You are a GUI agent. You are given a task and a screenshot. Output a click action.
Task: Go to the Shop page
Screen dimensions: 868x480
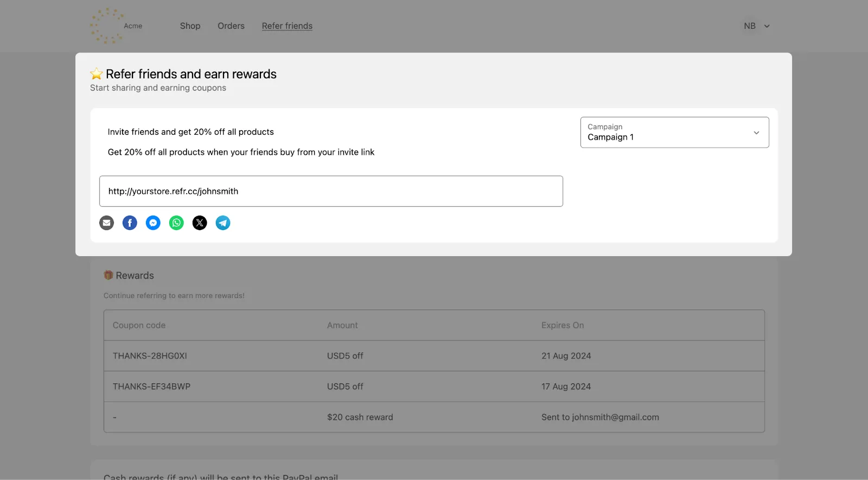tap(190, 26)
